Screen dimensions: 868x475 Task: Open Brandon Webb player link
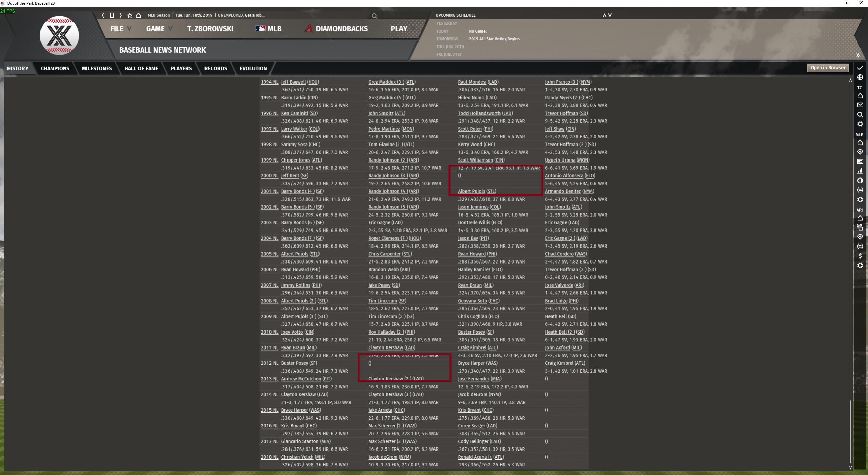coord(383,270)
